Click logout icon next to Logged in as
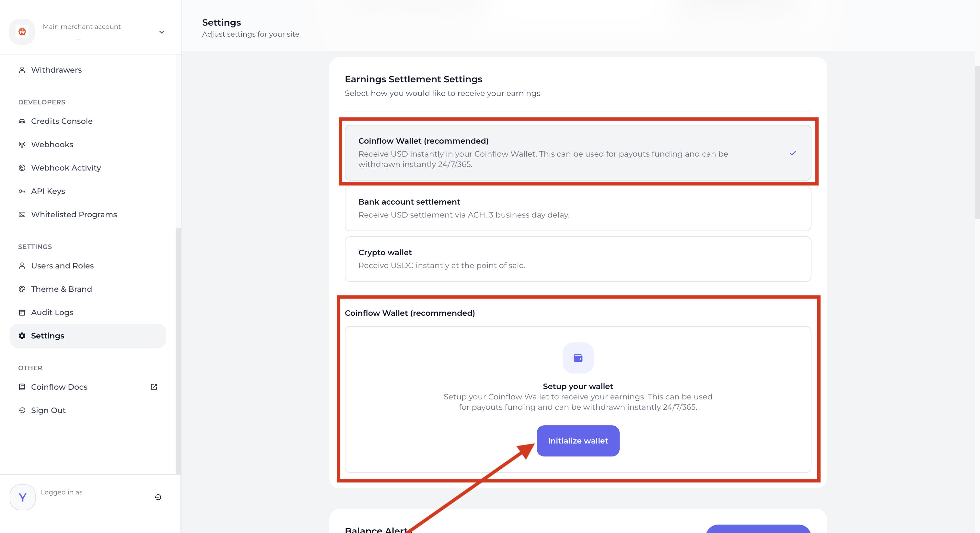 pos(158,497)
